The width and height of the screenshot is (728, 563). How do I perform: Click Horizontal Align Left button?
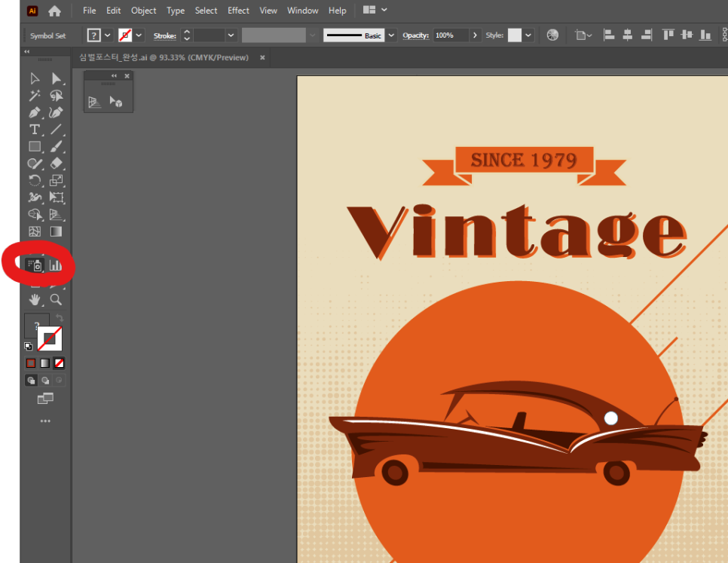609,35
